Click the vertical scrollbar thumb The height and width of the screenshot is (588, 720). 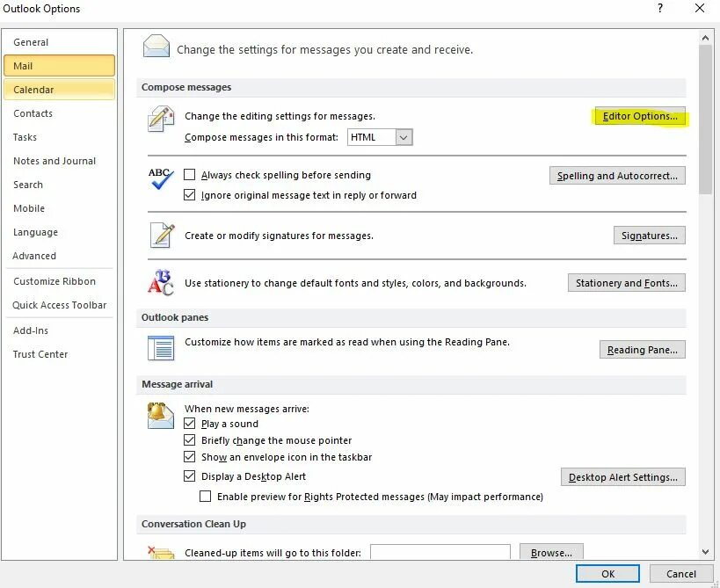pyautogui.click(x=705, y=120)
